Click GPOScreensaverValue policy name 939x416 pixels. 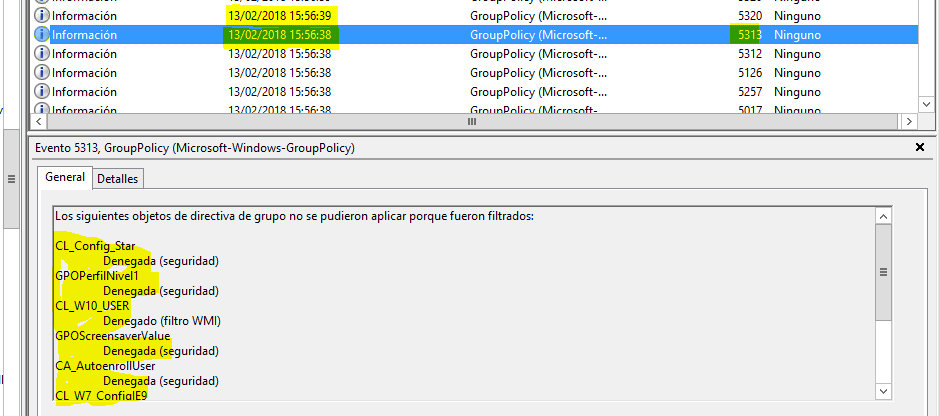pyautogui.click(x=113, y=336)
